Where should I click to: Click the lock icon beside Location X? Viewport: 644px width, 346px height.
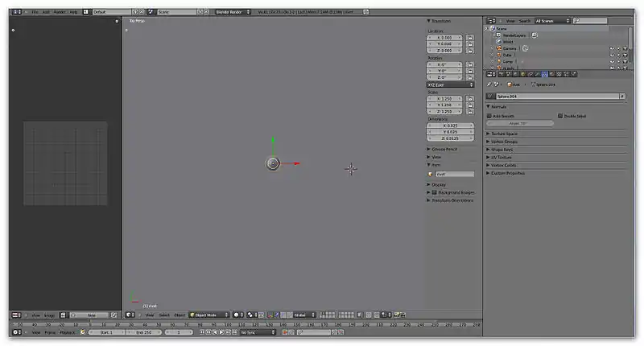coord(470,37)
